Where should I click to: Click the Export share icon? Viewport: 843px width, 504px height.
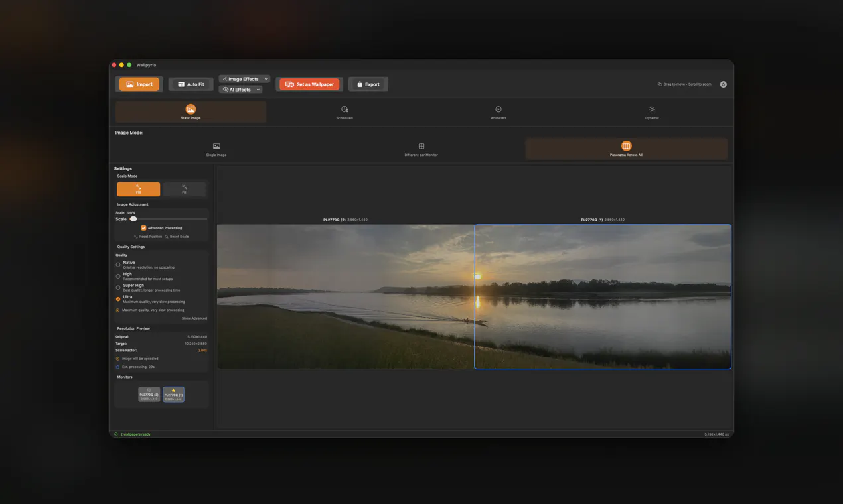[x=360, y=84]
